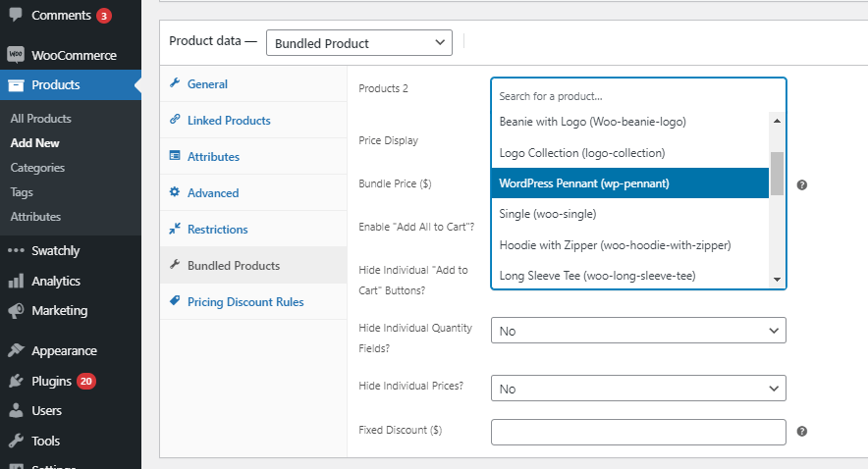The image size is (868, 469).
Task: Click the Marketing megaphone icon
Action: coord(16,310)
